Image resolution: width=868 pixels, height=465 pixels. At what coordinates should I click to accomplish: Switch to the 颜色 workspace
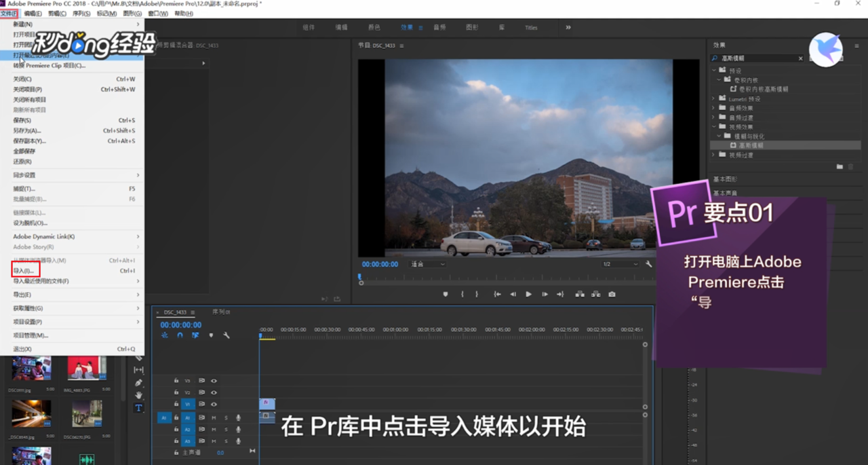(x=374, y=28)
